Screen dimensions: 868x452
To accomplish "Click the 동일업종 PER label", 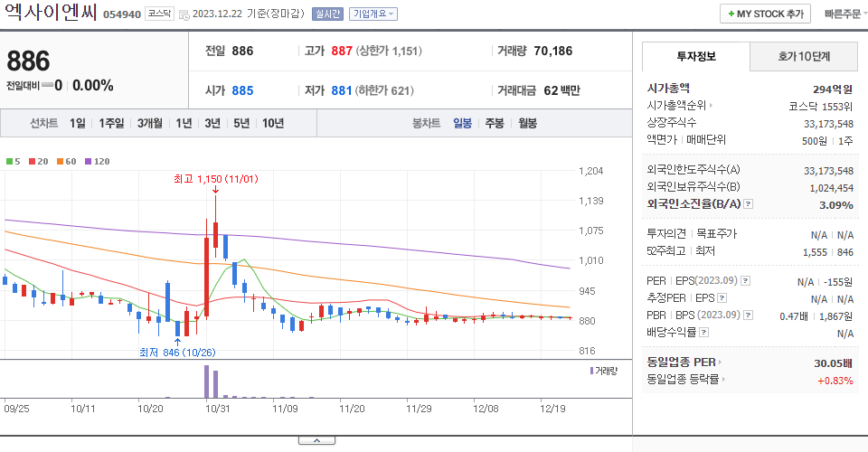I will [x=681, y=363].
